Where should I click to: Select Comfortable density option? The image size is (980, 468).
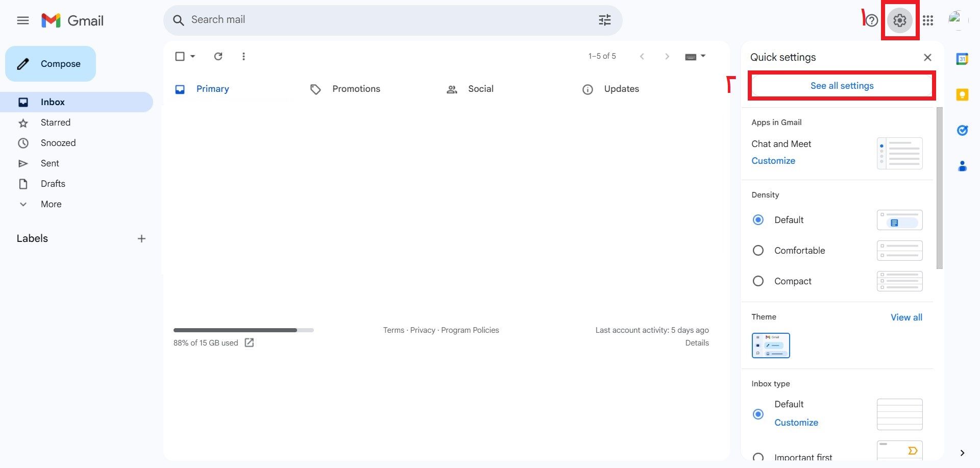click(758, 251)
